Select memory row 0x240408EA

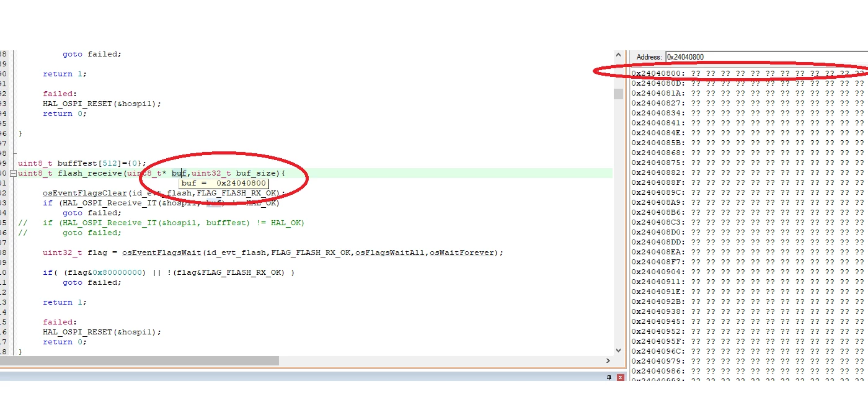coord(748,252)
